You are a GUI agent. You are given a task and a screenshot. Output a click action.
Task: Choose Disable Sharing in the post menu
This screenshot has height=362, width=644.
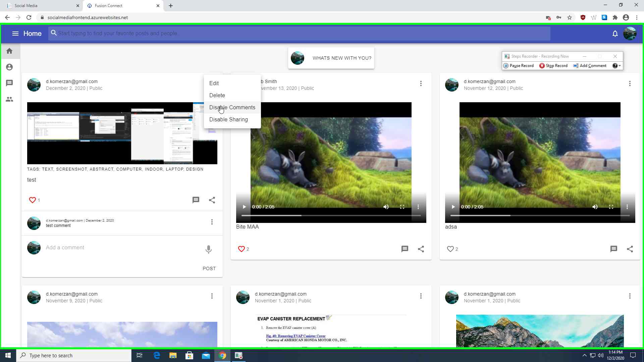pyautogui.click(x=232, y=119)
